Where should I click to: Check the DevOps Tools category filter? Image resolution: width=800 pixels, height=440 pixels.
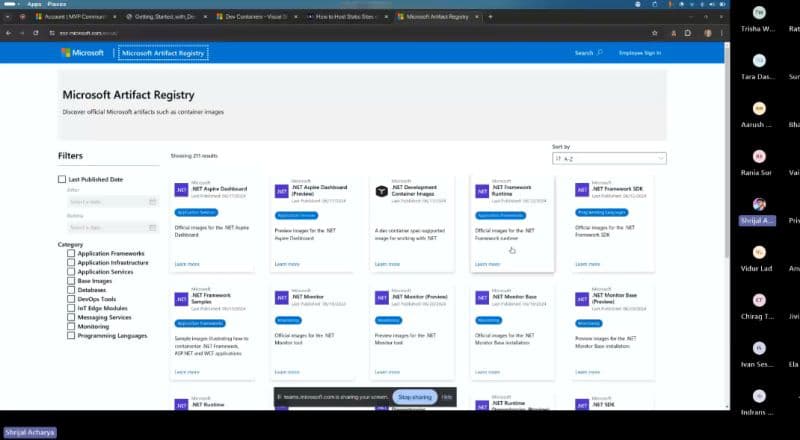pyautogui.click(x=71, y=299)
